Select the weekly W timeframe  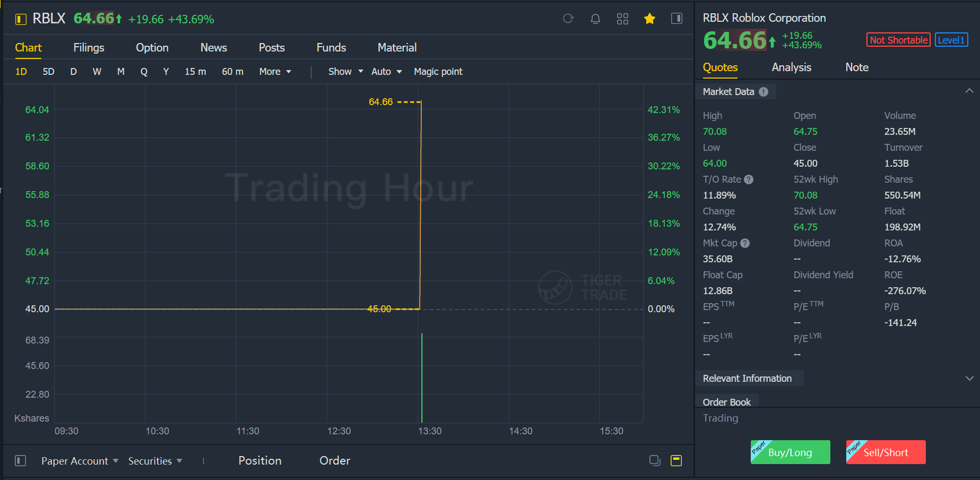pos(97,72)
